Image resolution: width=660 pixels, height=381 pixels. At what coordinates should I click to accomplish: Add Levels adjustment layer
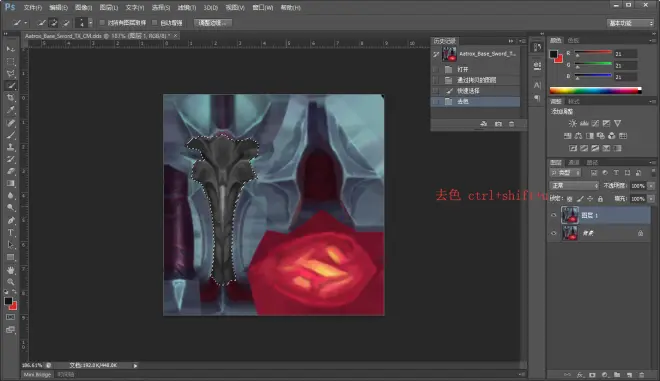pyautogui.click(x=584, y=123)
